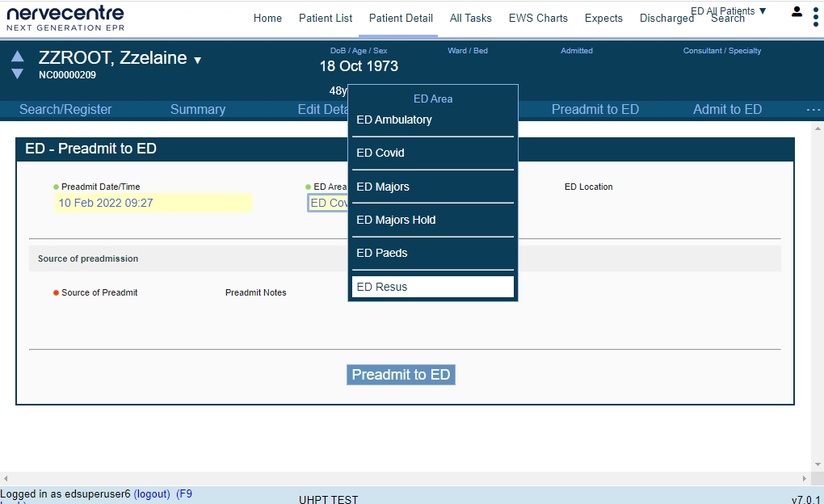The height and width of the screenshot is (504, 824).
Task: Expand the ZZROOT, Zzelaine patient dropdown arrow
Action: tap(198, 61)
